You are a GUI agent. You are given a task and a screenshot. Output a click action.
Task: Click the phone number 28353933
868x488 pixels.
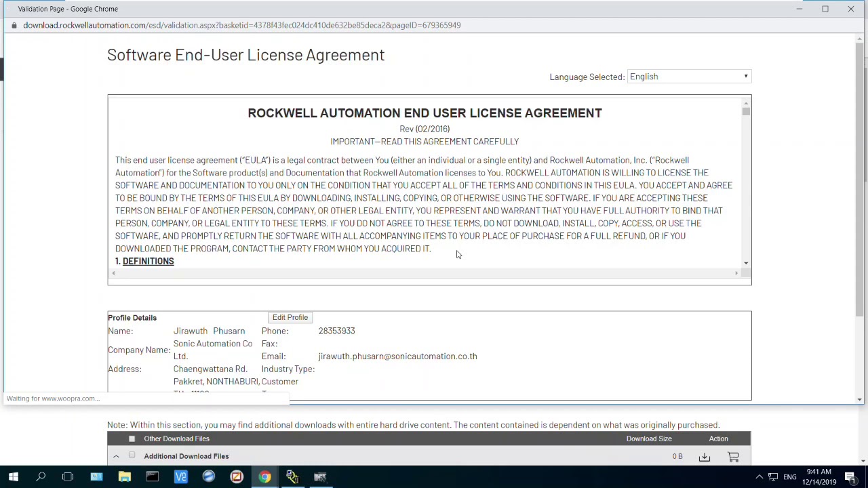coord(336,331)
